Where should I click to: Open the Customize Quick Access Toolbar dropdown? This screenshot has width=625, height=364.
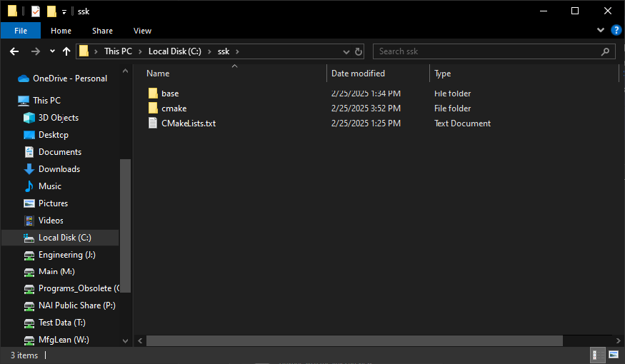coord(64,12)
